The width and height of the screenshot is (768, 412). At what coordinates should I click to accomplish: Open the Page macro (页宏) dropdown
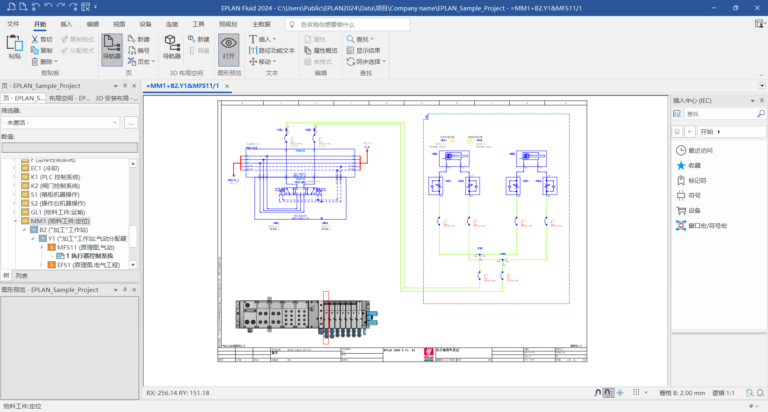153,62
